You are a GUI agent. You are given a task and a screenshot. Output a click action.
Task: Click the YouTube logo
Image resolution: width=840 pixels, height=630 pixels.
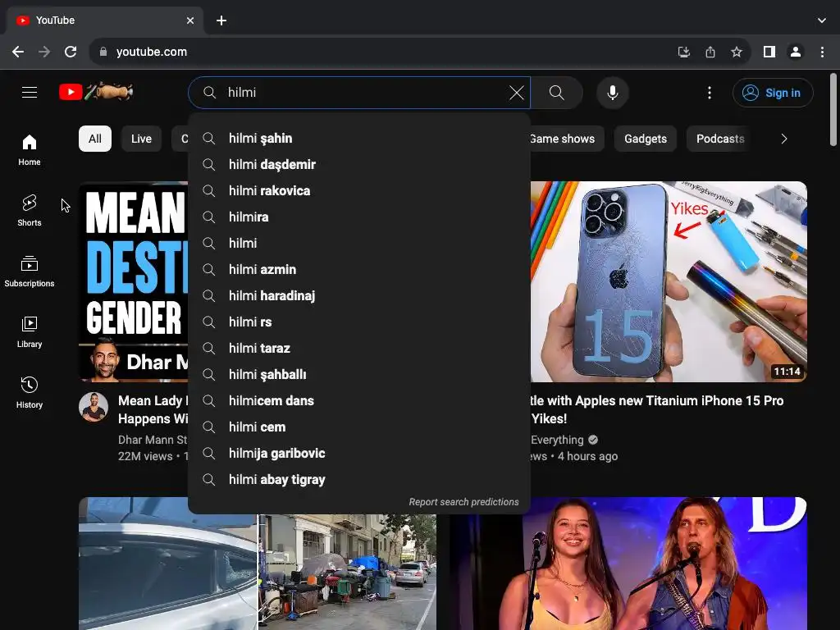96,92
